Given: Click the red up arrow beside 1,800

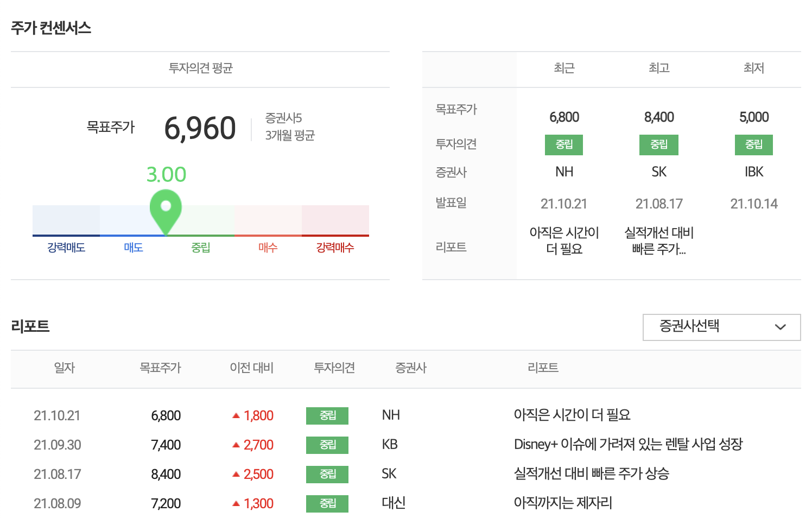Looking at the screenshot, I should coord(236,415).
